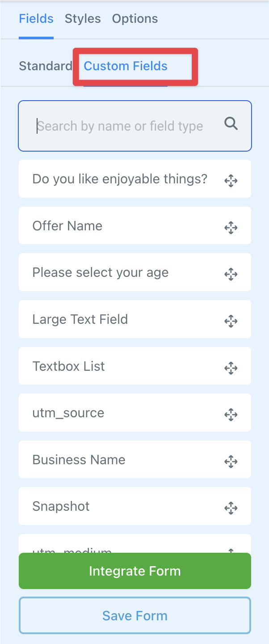Open the Options tab
Screen dimensions: 269x644
pos(135,19)
